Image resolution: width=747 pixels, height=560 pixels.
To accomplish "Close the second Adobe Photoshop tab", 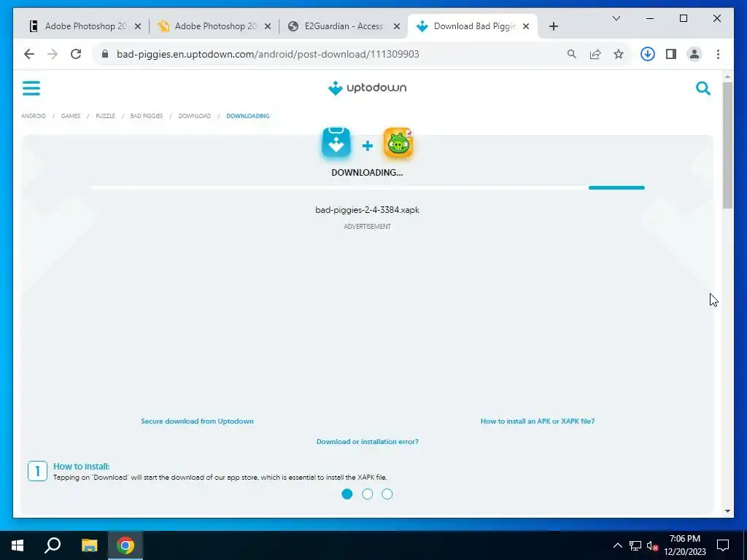I will [268, 27].
